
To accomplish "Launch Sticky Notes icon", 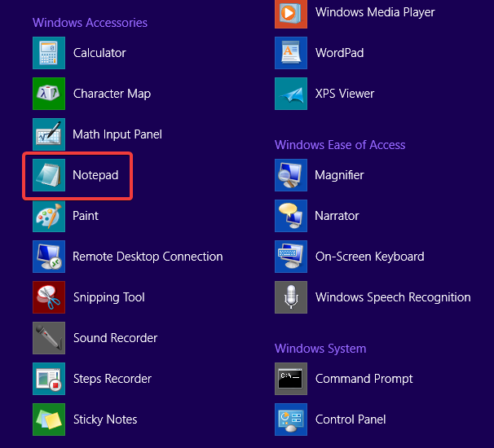I will pos(49,419).
